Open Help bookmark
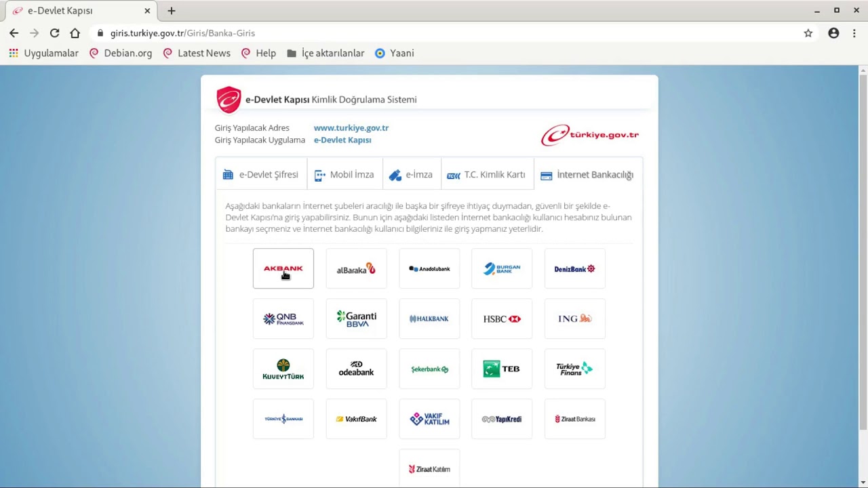The image size is (868, 488). coord(258,53)
